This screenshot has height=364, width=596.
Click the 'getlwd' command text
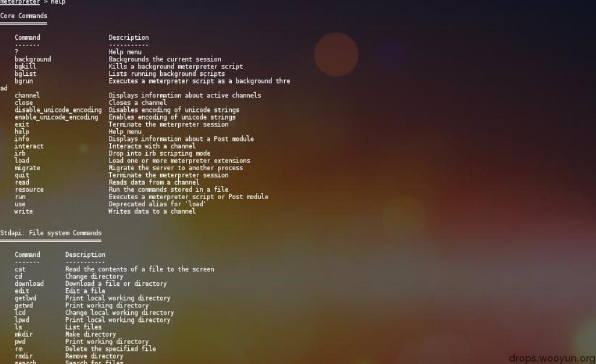pos(25,298)
